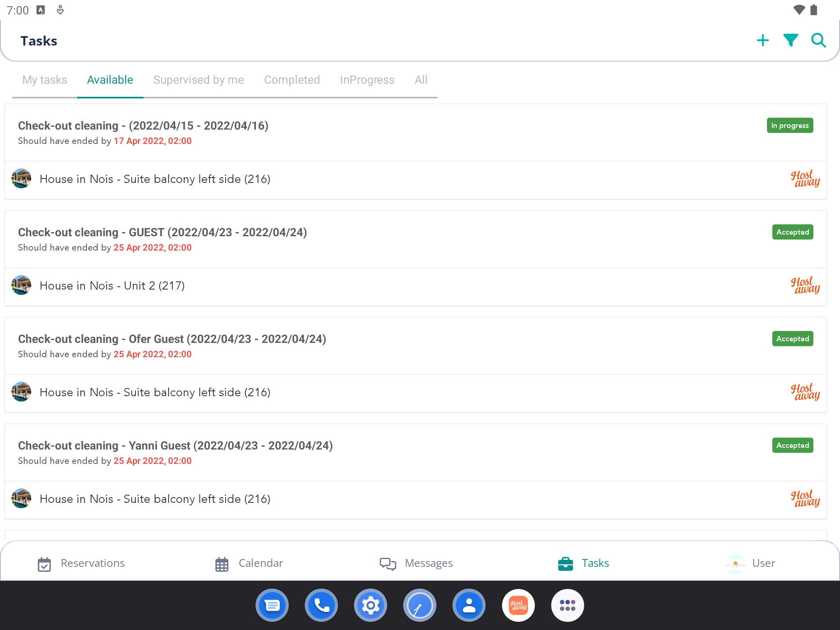The width and height of the screenshot is (840, 630).
Task: Open User profile in bottom navigation
Action: (x=751, y=563)
